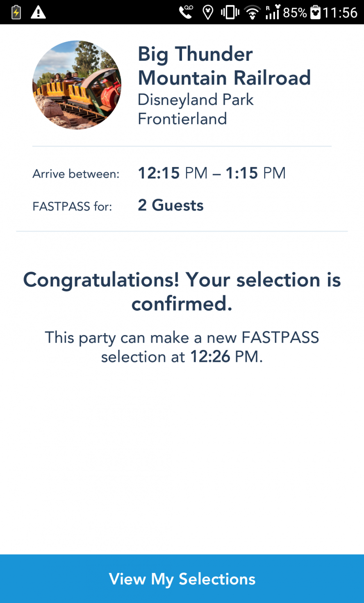Screen dimensions: 364x603
Task: Tap the Big Thunder Mountain Railroad title
Action: pyautogui.click(x=224, y=66)
